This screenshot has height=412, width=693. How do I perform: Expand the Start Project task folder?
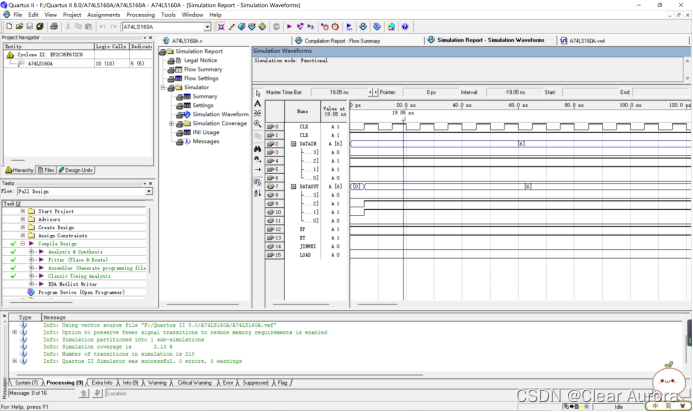[23, 211]
